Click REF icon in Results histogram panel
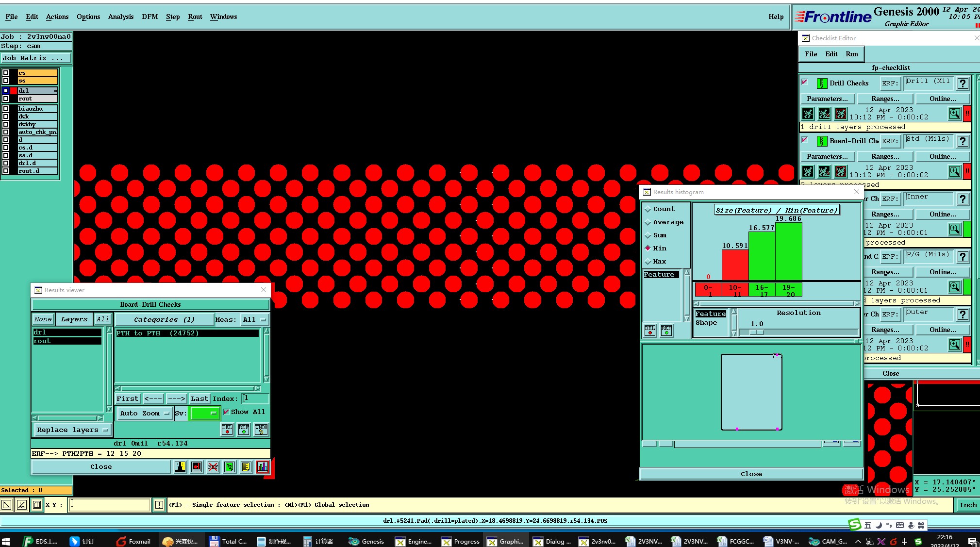This screenshot has width=980, height=547. tap(666, 331)
